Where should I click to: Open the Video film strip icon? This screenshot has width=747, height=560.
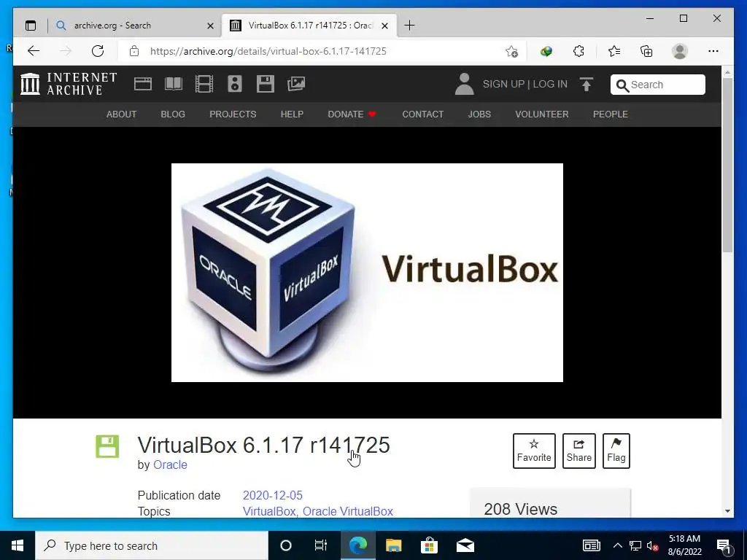click(204, 84)
